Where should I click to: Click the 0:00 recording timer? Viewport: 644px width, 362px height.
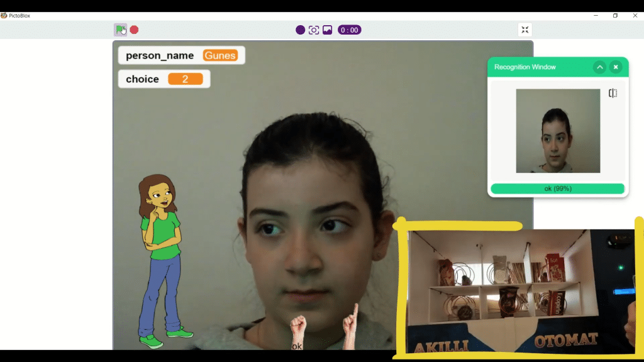350,30
